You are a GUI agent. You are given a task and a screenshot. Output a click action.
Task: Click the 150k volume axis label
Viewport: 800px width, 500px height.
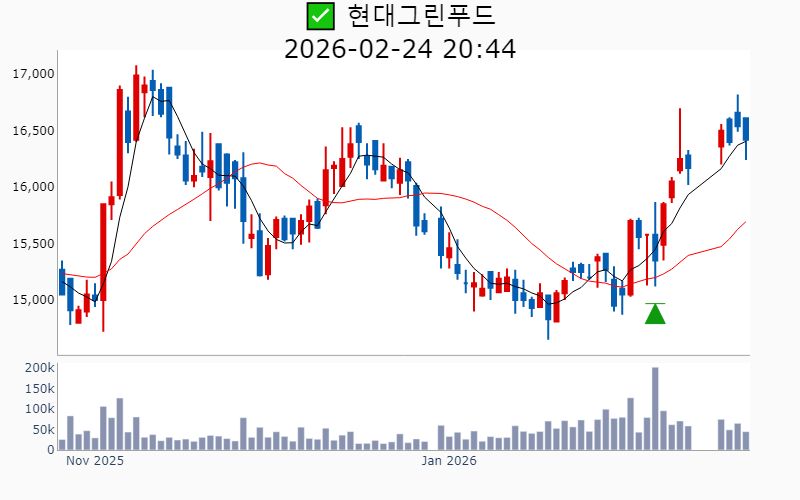click(39, 389)
